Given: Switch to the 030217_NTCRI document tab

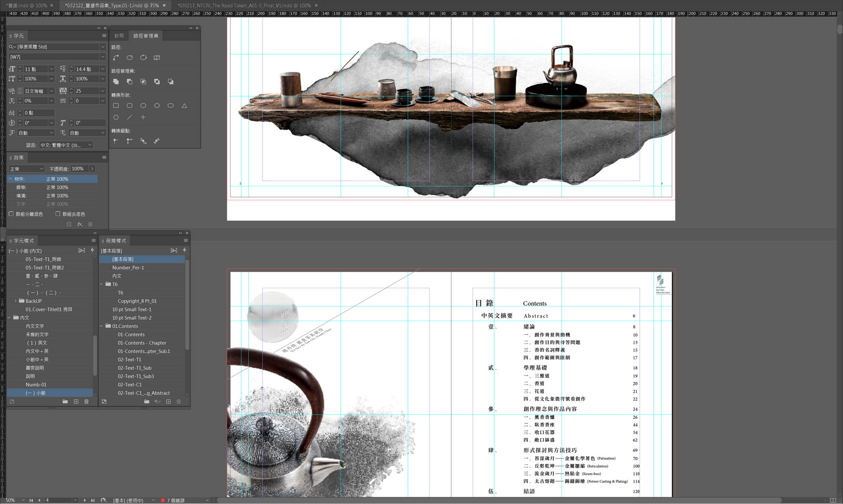Looking at the screenshot, I should pos(244,6).
